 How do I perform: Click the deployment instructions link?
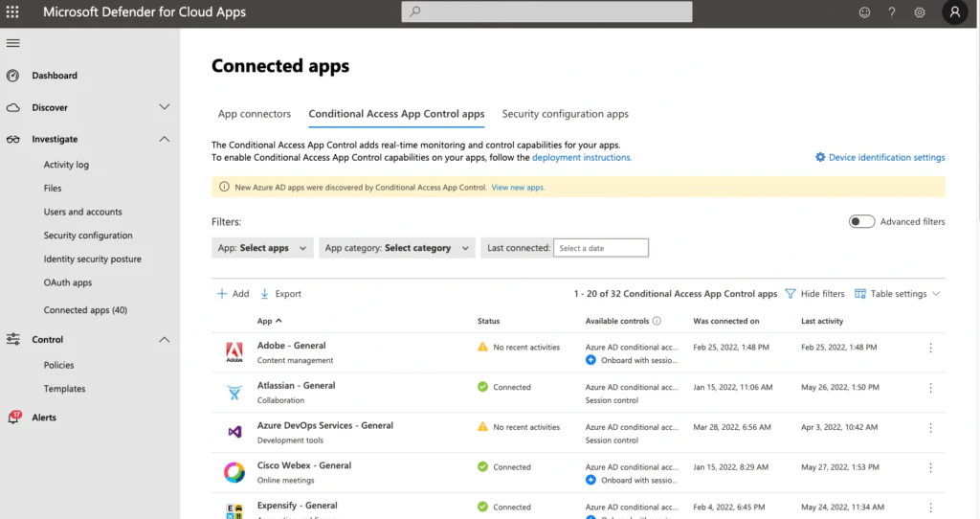point(581,158)
